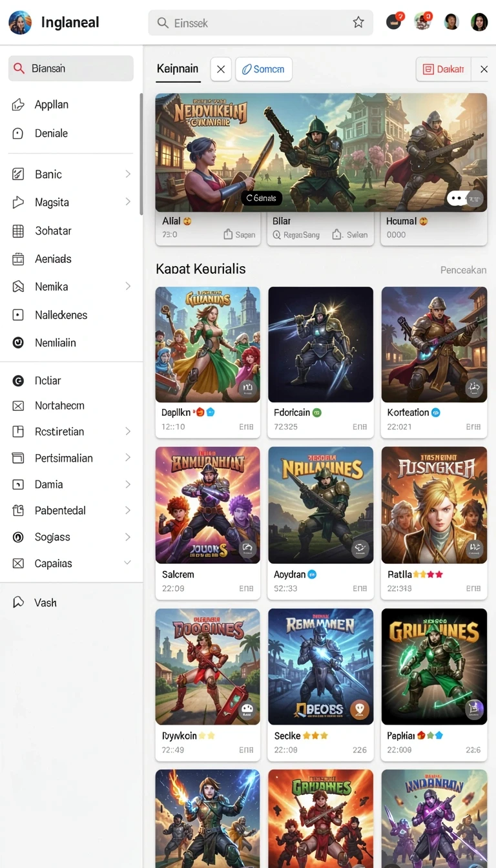Click the Deniale sidebar icon
This screenshot has height=868, width=496.
[18, 133]
